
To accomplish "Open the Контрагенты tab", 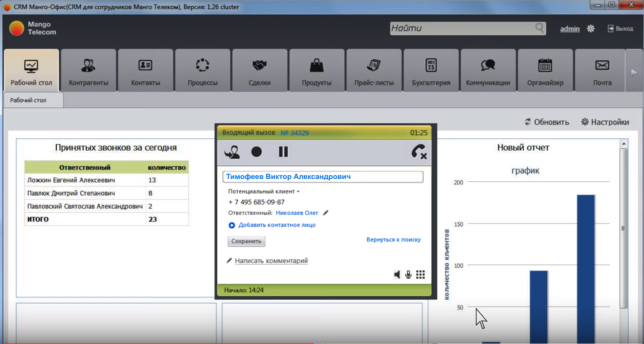I will [88, 70].
